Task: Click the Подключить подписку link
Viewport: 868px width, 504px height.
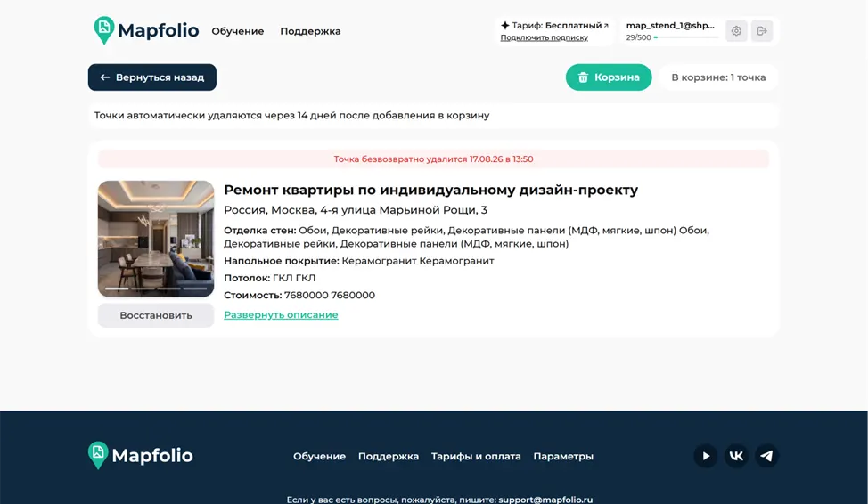Action: (x=545, y=37)
